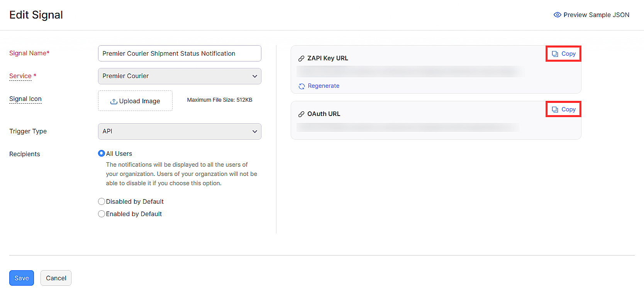Click the copy icon for OAuth URL
The width and height of the screenshot is (644, 288).
pyautogui.click(x=555, y=109)
